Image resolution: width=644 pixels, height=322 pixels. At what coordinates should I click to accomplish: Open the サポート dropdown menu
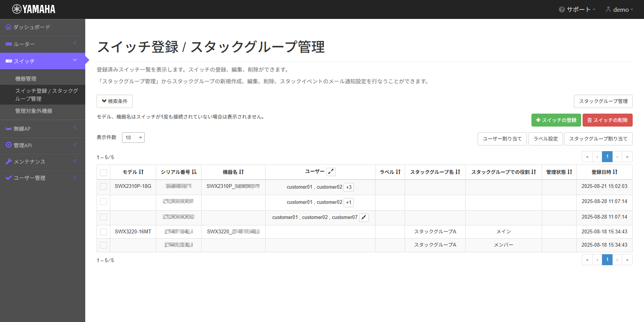click(577, 9)
